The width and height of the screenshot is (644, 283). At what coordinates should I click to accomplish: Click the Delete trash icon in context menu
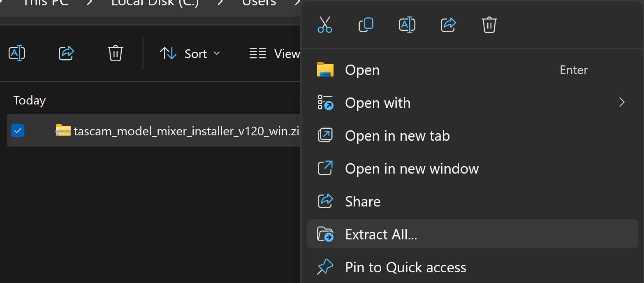pos(489,25)
